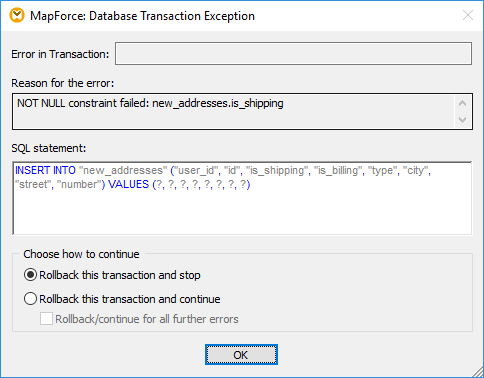Click the INSERT INTO keyword in SQL statement
Image resolution: width=484 pixels, height=378 pixels.
coord(46,170)
